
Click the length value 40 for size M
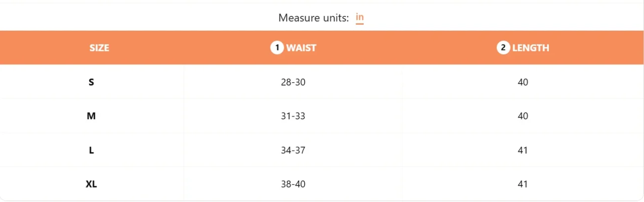click(x=523, y=116)
